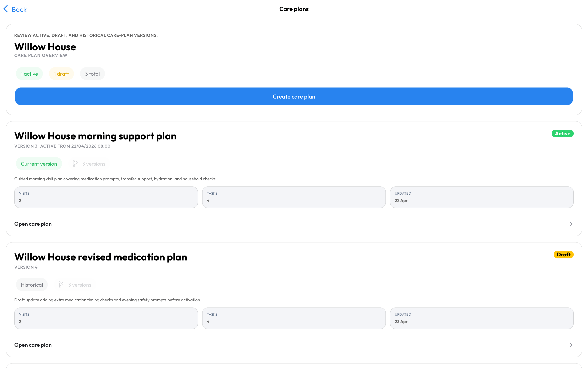Click the 'Care plans' page title

coord(294,9)
